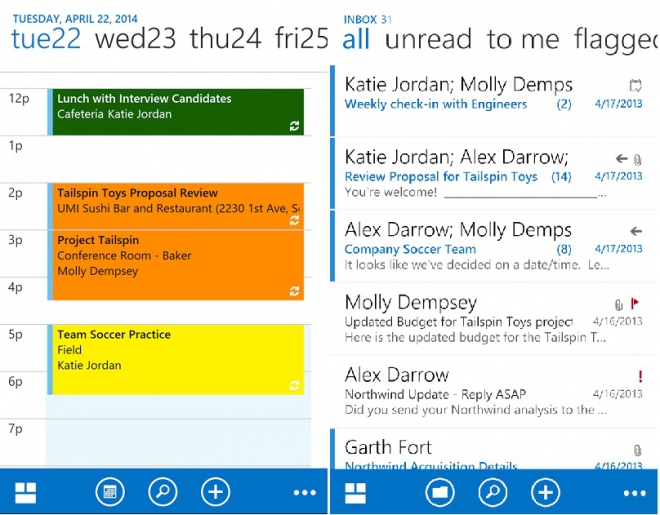Add new event with calendar plus icon
Image resolution: width=660 pixels, height=515 pixels.
coord(215,492)
